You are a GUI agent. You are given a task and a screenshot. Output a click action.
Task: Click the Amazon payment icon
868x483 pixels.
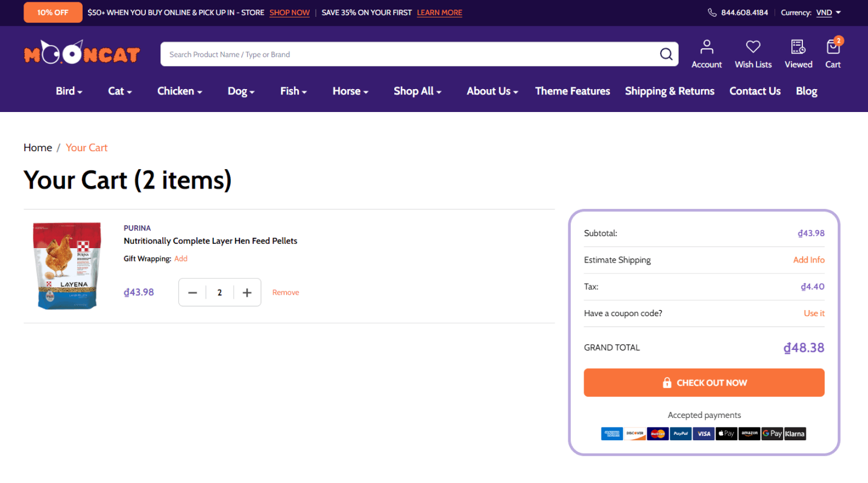(749, 433)
